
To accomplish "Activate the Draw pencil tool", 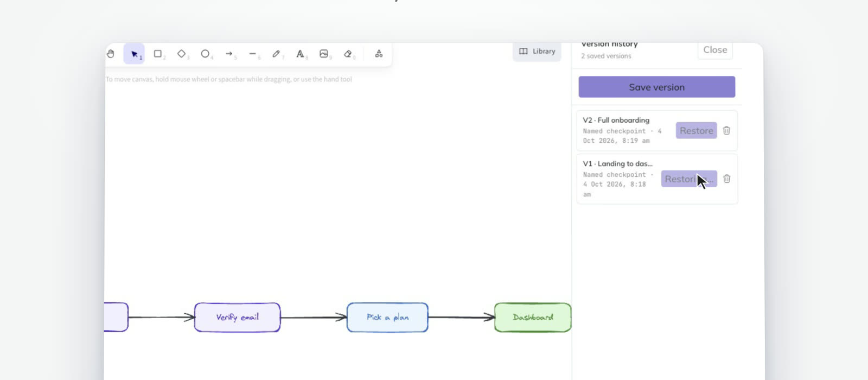I will 276,54.
